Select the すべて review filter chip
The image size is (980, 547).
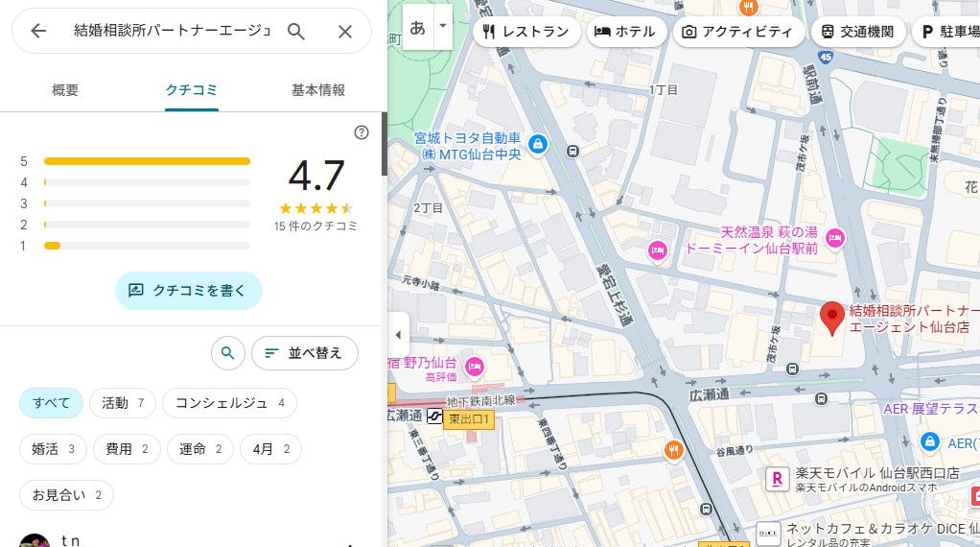click(51, 403)
